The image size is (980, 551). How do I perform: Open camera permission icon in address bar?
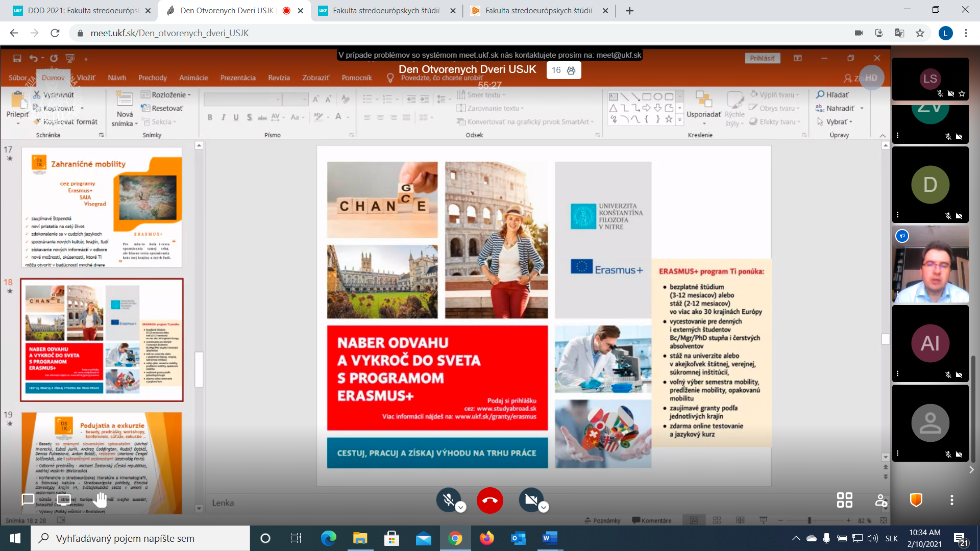click(x=859, y=33)
